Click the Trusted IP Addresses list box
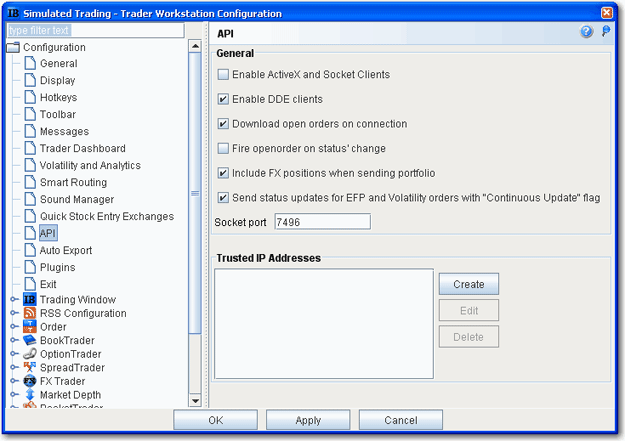The width and height of the screenshot is (625, 441). click(x=324, y=323)
